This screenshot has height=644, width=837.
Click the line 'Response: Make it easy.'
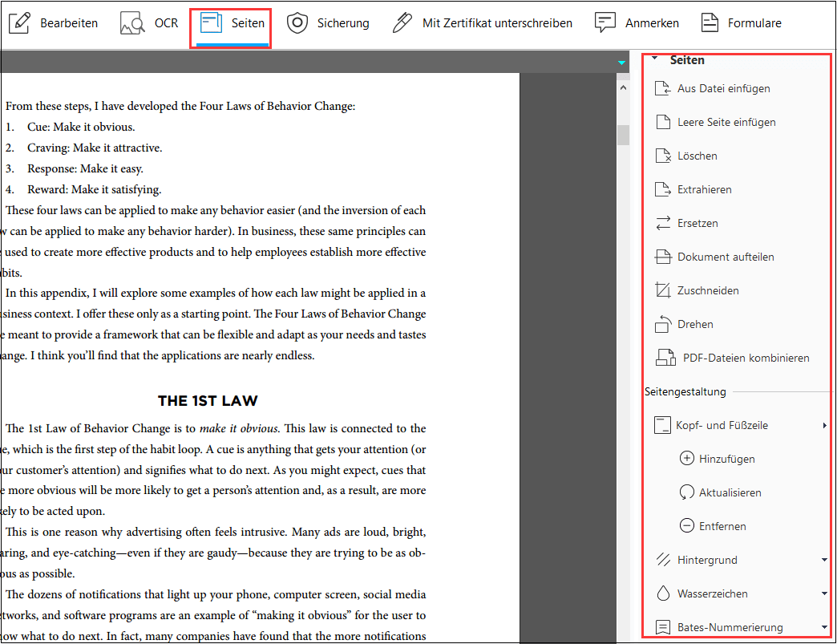point(86,168)
